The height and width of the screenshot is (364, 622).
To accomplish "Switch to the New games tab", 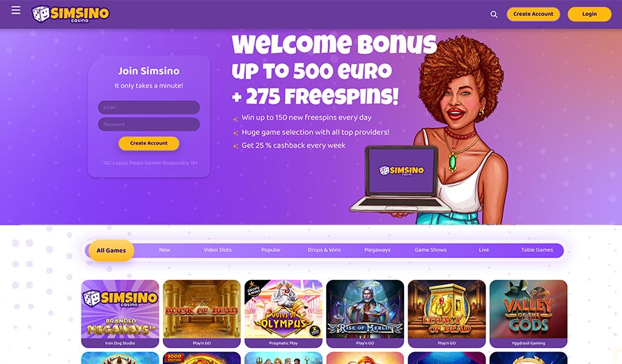I will point(164,250).
